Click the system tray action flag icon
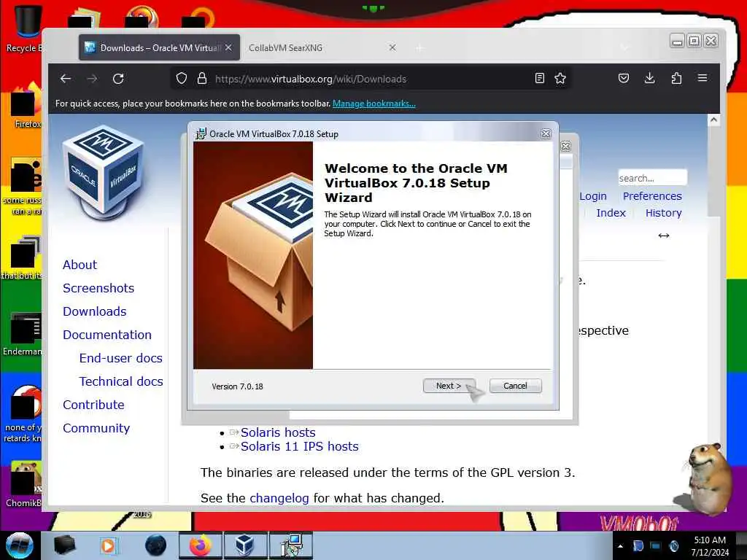The height and width of the screenshot is (560, 747). [x=638, y=546]
